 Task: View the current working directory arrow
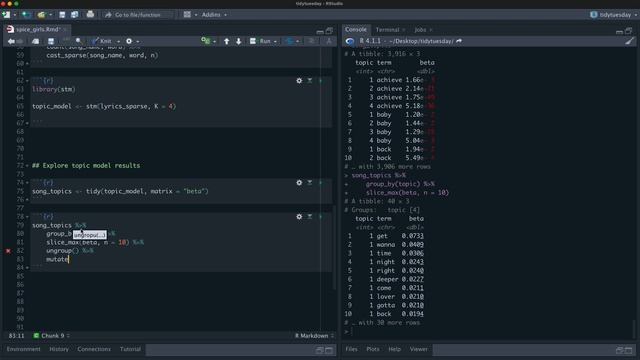pos(459,41)
